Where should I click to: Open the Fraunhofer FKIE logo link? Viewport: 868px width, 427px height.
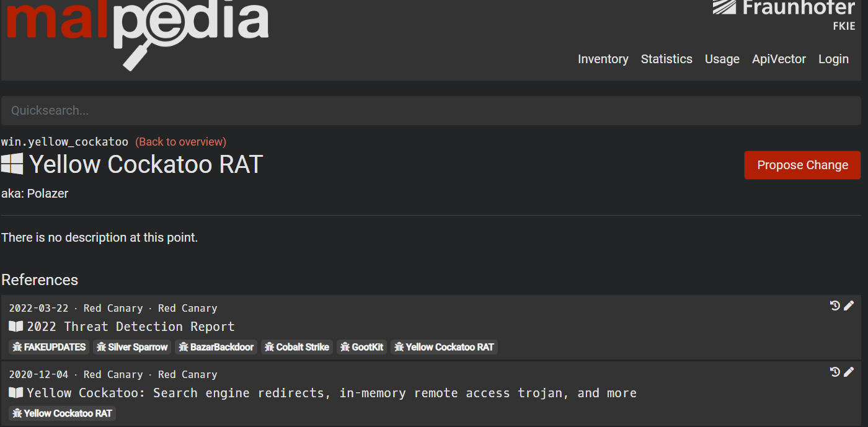click(x=784, y=15)
